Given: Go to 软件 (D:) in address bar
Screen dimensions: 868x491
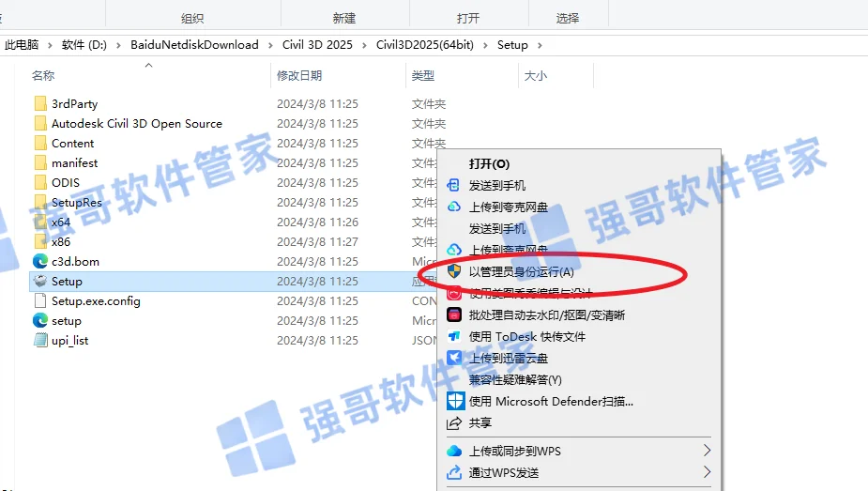Looking at the screenshot, I should 84,45.
